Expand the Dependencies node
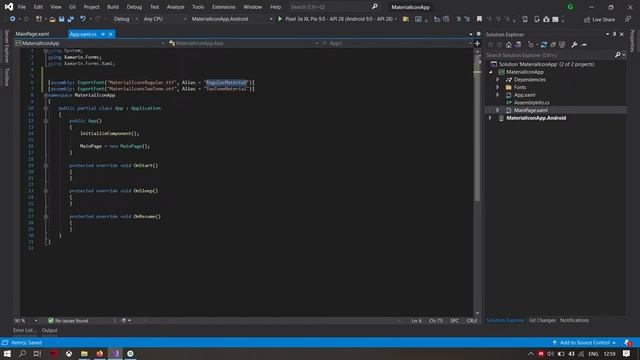 point(498,80)
